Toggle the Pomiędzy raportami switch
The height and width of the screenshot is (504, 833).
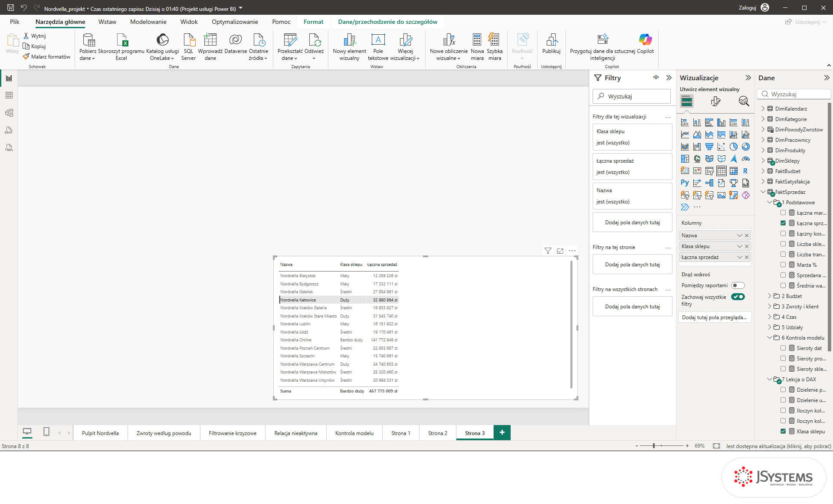point(738,285)
